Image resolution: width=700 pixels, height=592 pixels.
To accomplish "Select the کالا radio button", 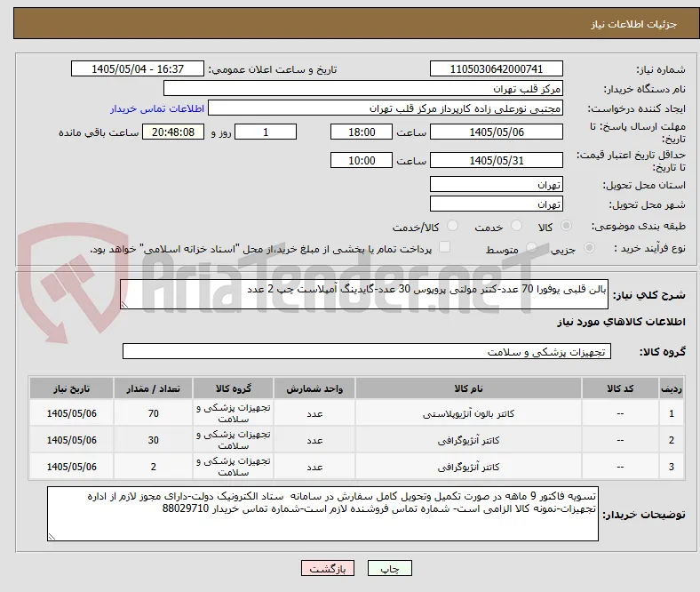I will click(566, 226).
